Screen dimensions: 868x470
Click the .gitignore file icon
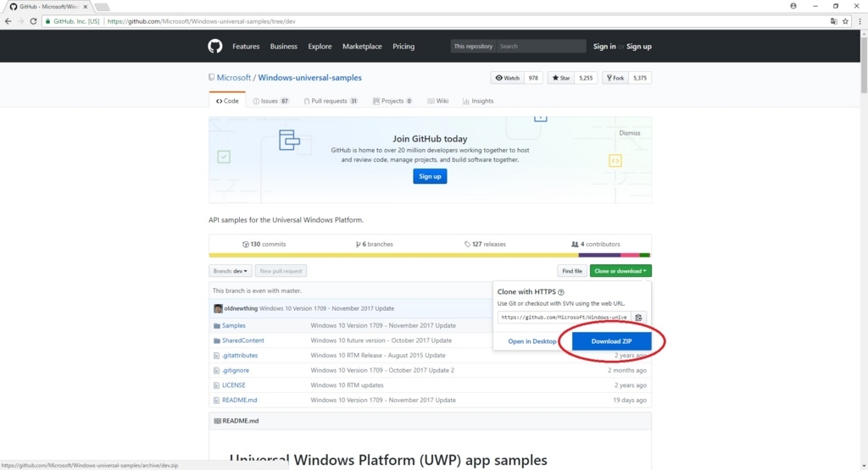216,370
